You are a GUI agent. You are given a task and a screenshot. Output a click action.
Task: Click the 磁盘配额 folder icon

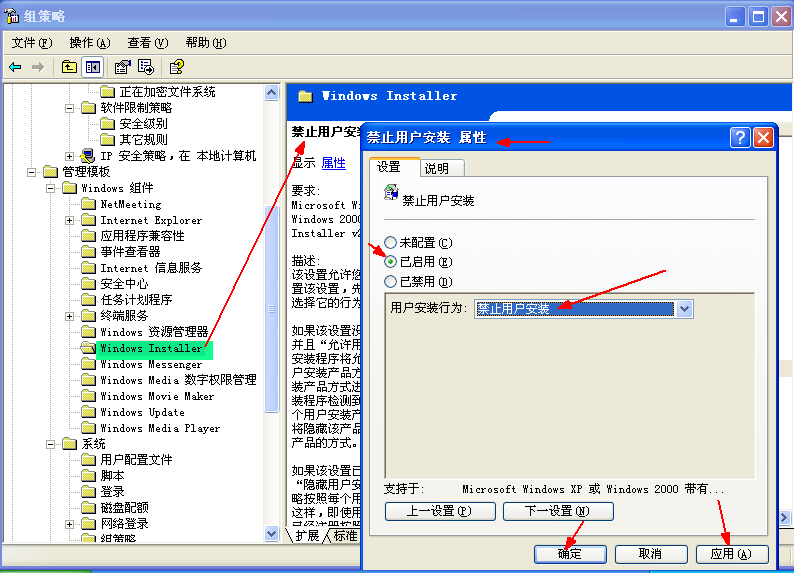(89, 507)
